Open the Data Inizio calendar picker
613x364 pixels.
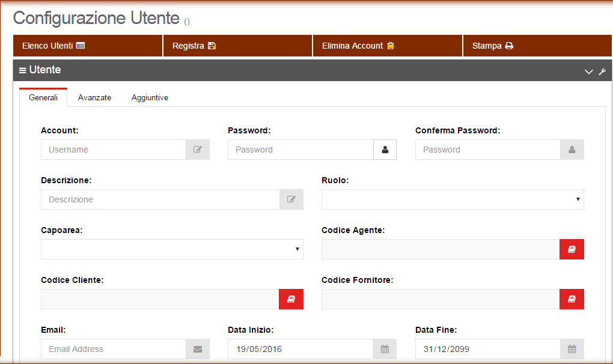(x=385, y=349)
